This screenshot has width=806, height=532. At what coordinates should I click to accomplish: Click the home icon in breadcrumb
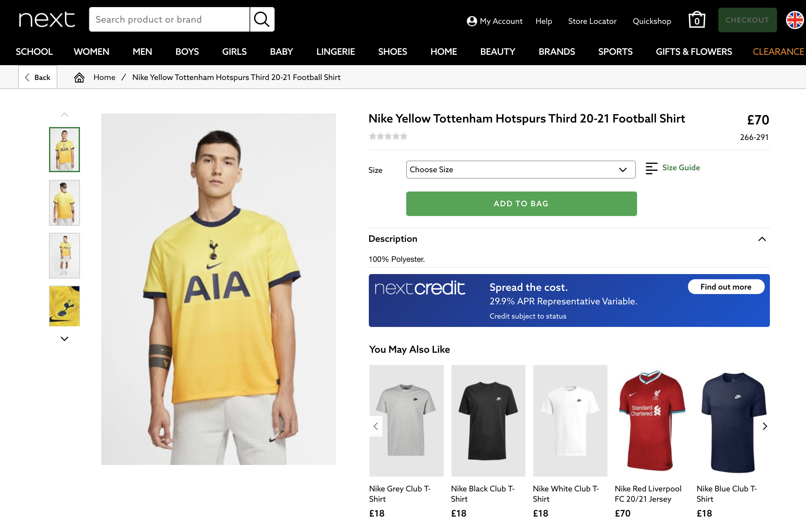[x=79, y=77]
